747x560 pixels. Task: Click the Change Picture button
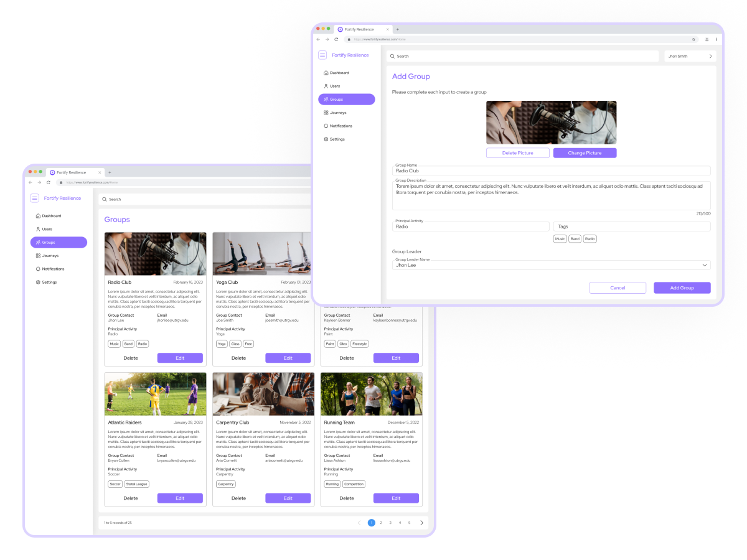[585, 153]
